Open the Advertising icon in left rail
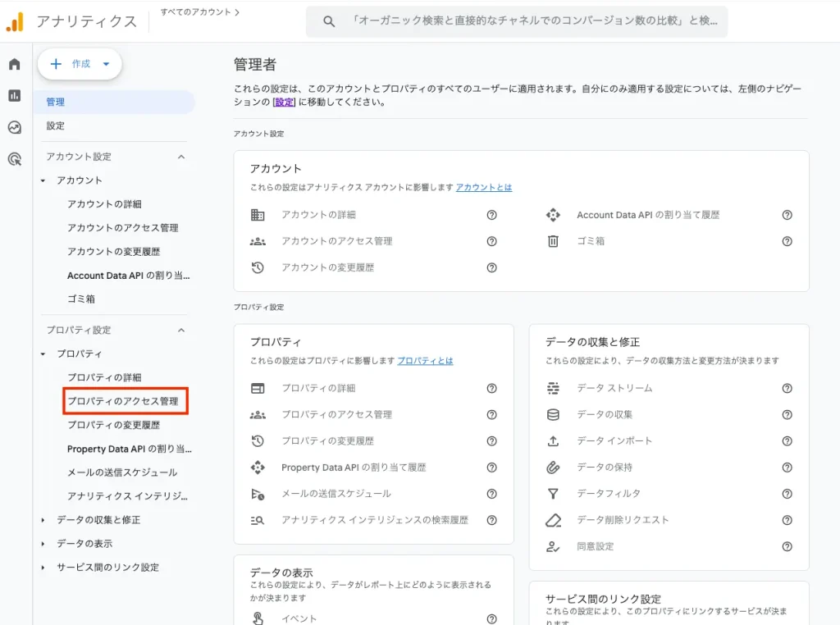The height and width of the screenshot is (625, 840). tap(15, 159)
